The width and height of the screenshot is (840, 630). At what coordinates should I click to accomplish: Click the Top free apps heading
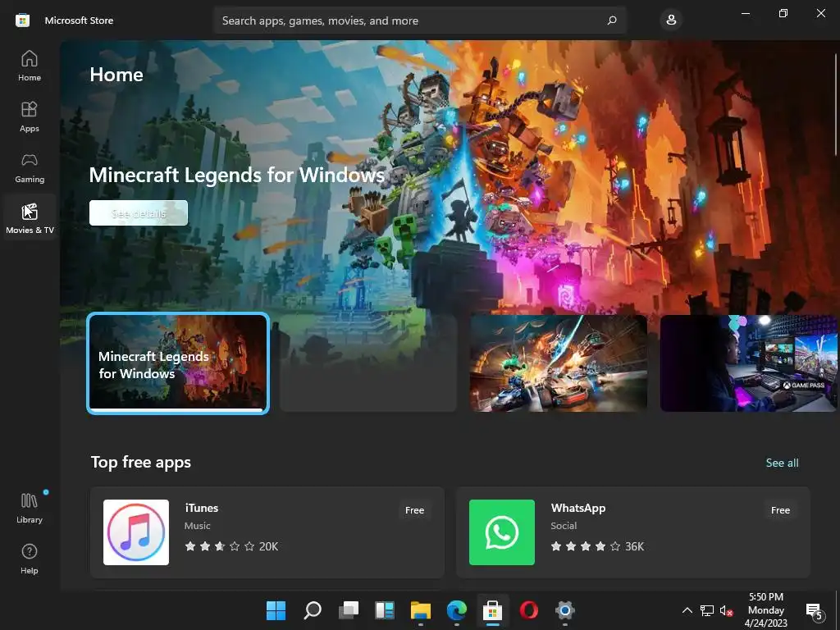click(x=141, y=463)
